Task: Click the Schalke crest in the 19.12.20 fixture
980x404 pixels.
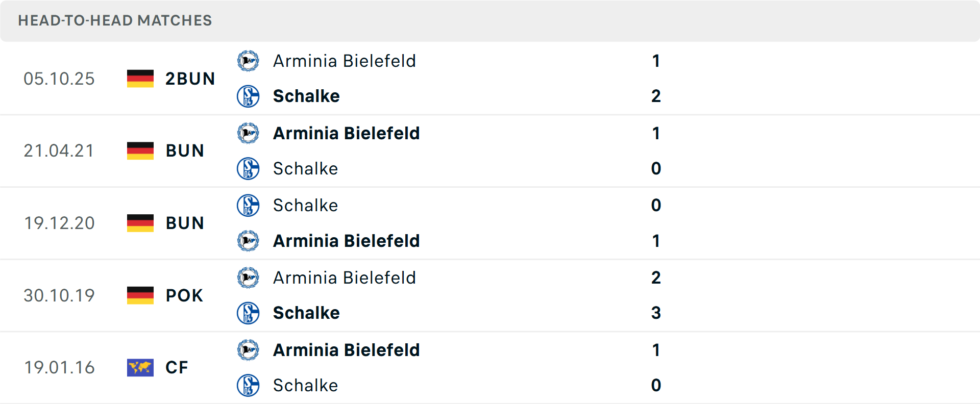Action: pyautogui.click(x=249, y=205)
